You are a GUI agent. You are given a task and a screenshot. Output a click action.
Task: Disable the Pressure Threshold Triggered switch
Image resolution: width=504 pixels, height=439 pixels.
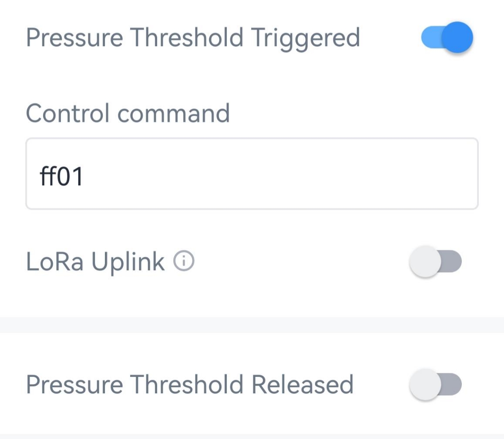[x=447, y=38]
